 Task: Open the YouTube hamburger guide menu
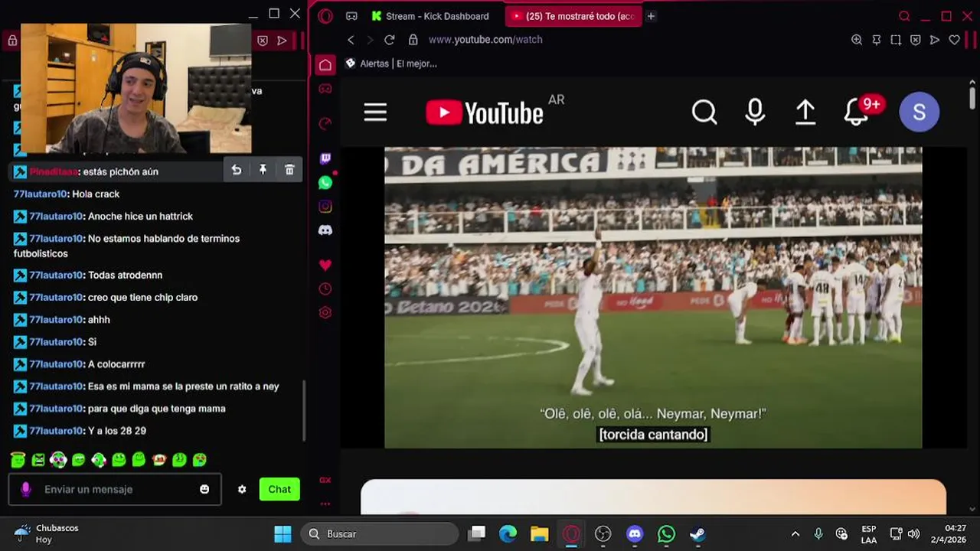[375, 112]
